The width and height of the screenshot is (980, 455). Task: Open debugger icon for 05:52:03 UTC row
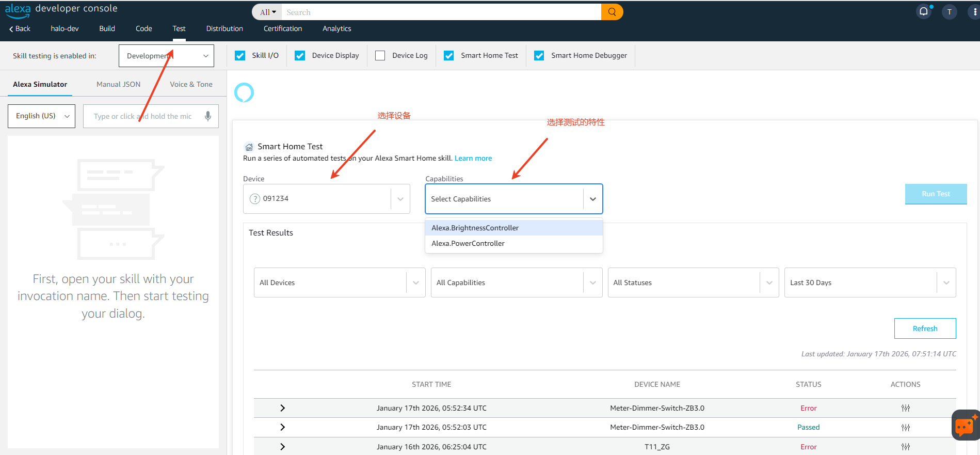click(905, 427)
